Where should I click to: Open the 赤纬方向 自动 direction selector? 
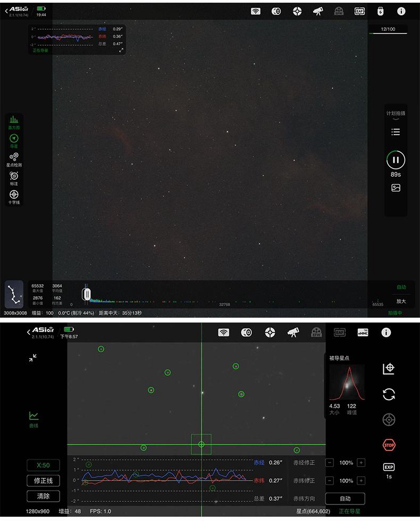pos(345,499)
